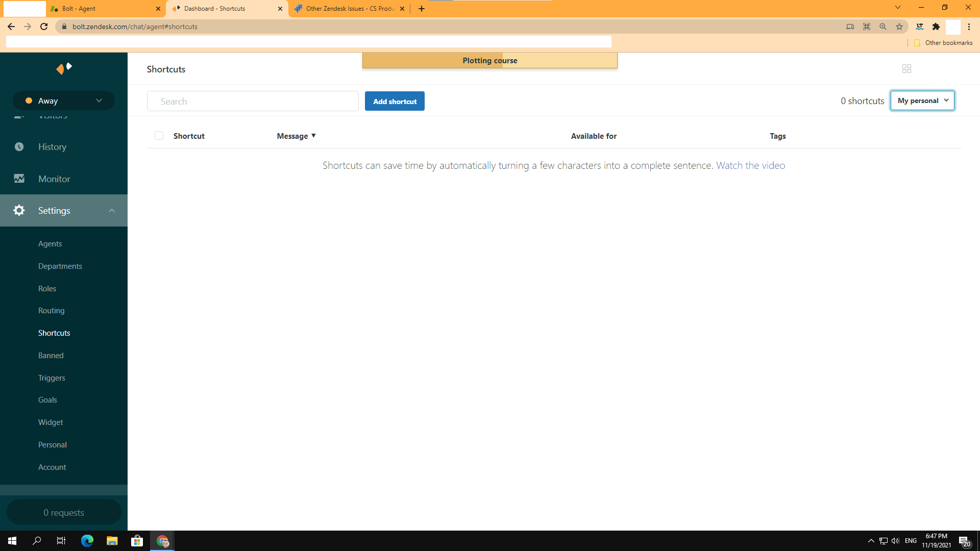Click the Settings gear icon
Screen dimensions: 980x551
pos(19,211)
